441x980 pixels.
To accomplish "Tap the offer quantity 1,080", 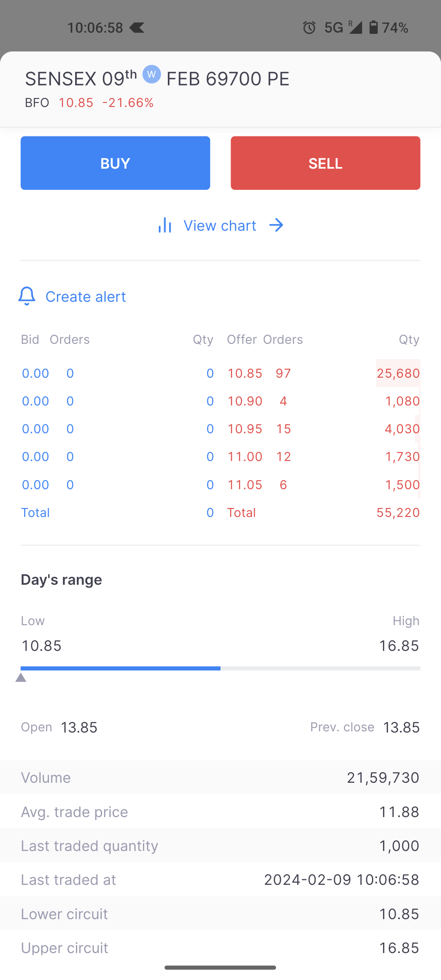I will (403, 401).
